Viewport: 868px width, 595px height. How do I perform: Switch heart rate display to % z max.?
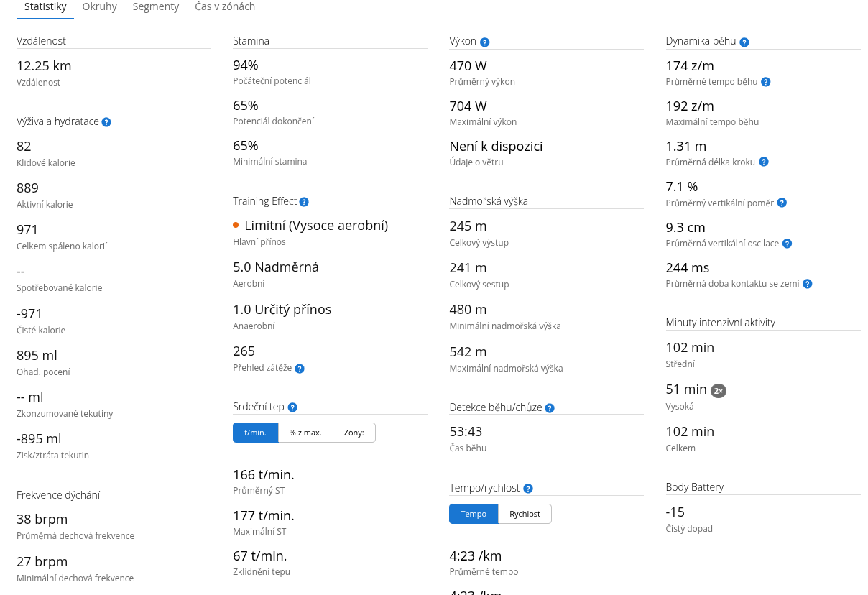305,433
